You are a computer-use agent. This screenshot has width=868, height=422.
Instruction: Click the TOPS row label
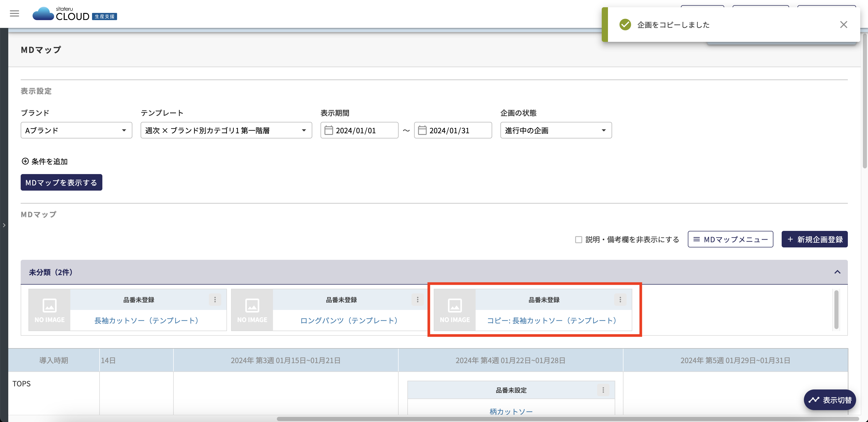pyautogui.click(x=21, y=384)
